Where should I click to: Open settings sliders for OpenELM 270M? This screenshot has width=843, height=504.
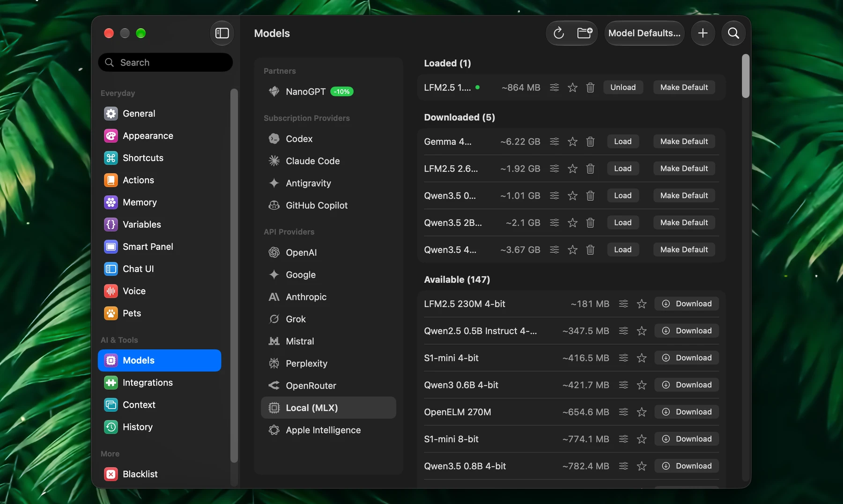(x=623, y=412)
